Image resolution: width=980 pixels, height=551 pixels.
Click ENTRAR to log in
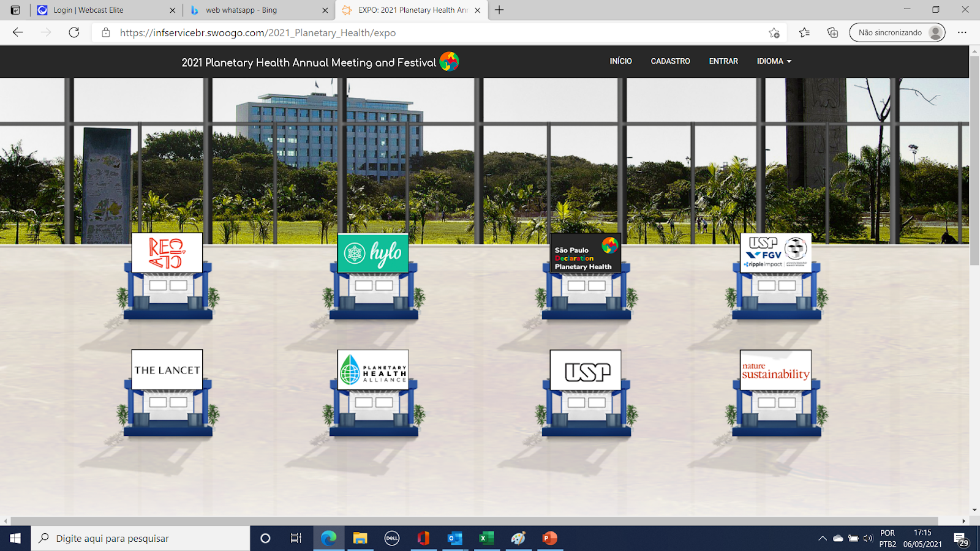pos(723,61)
